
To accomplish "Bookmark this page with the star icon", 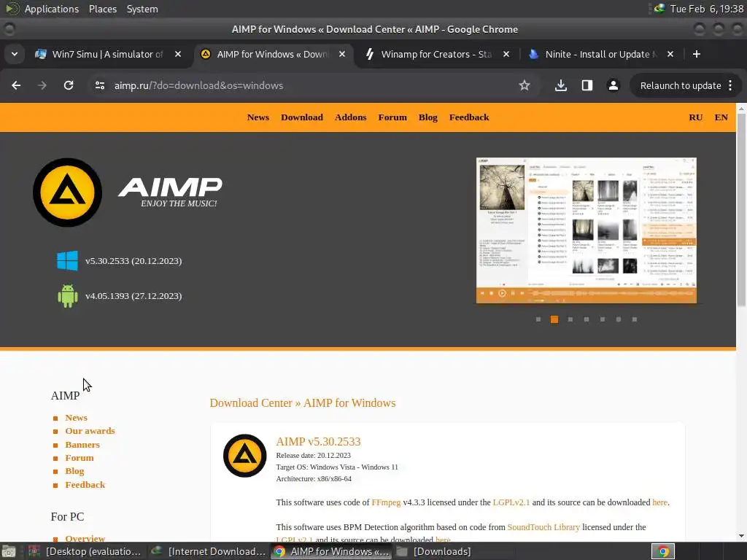I will 525,85.
